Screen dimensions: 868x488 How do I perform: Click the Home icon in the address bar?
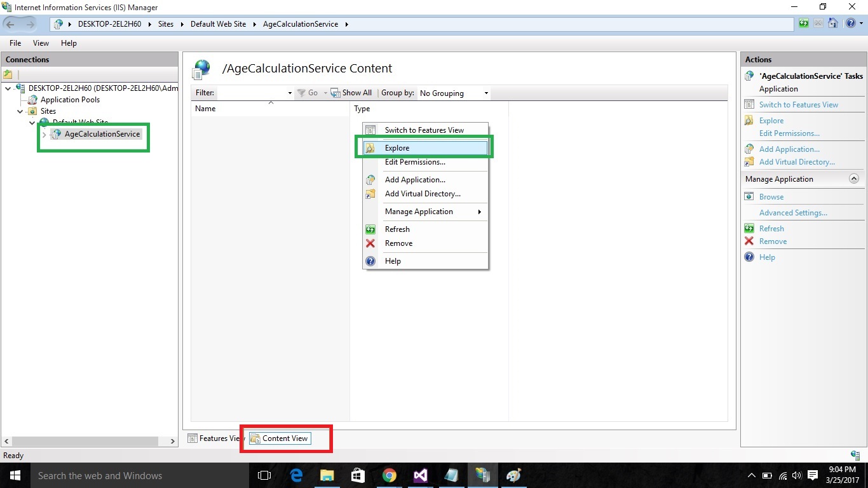[x=832, y=24]
